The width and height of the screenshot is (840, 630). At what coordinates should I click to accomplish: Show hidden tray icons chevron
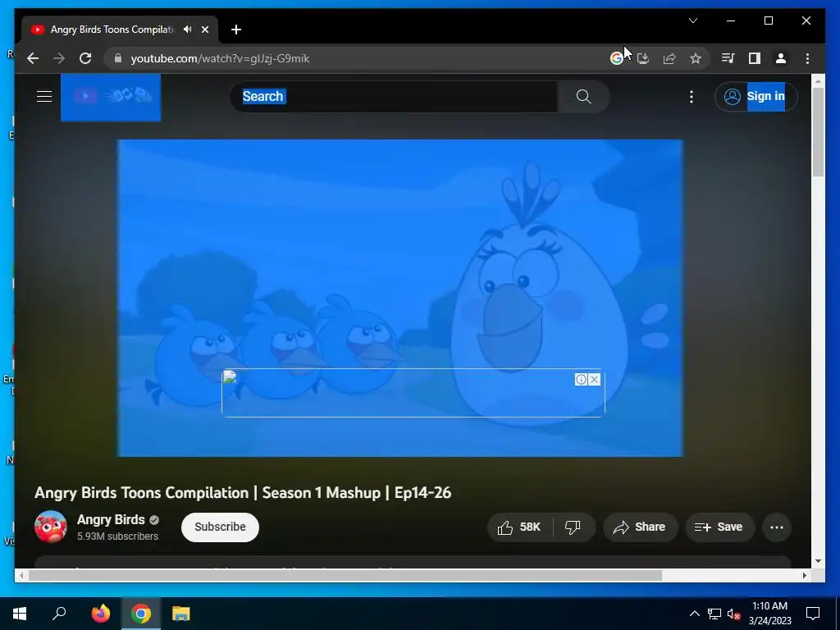[x=694, y=614]
